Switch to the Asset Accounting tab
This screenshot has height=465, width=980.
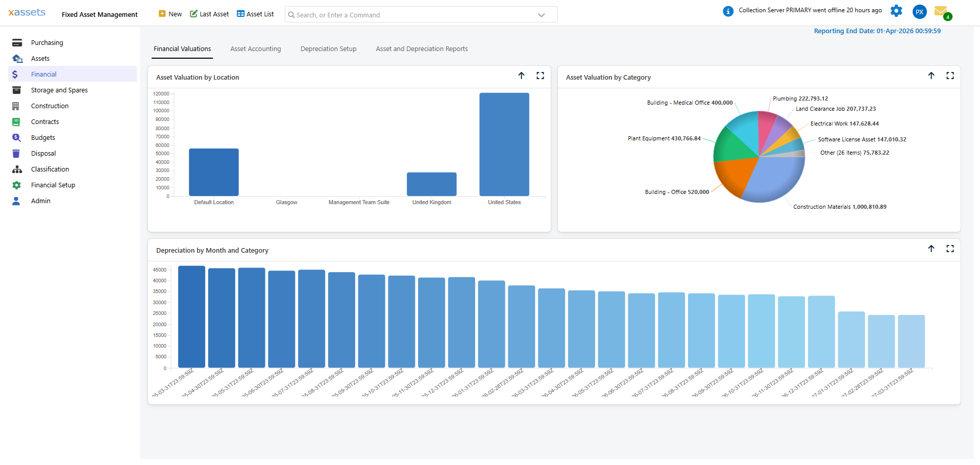click(x=255, y=49)
